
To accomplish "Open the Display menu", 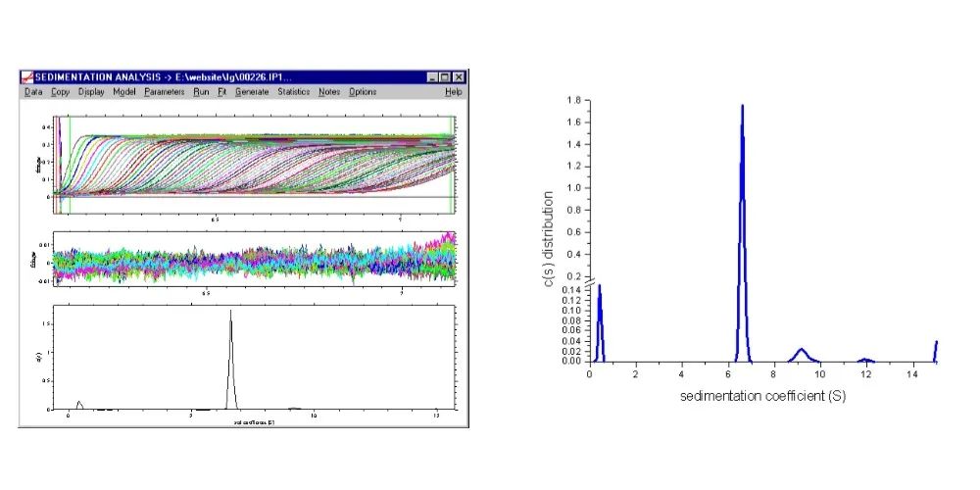I will (91, 92).
